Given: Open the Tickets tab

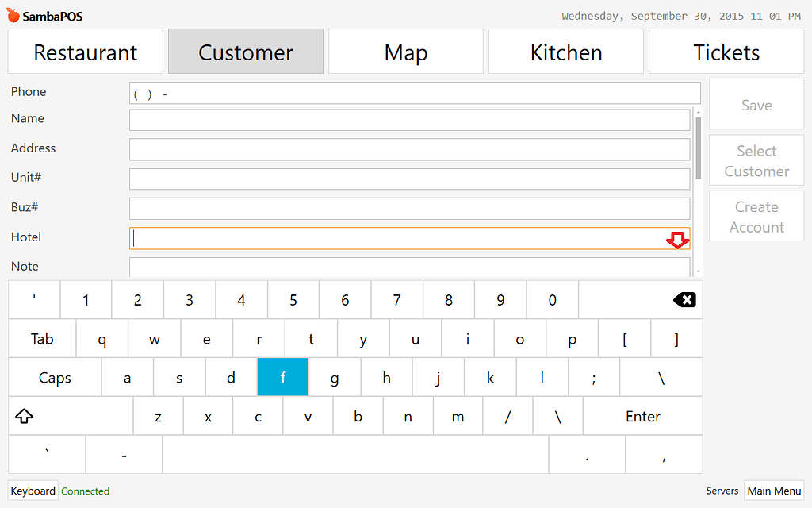Looking at the screenshot, I should 726,52.
